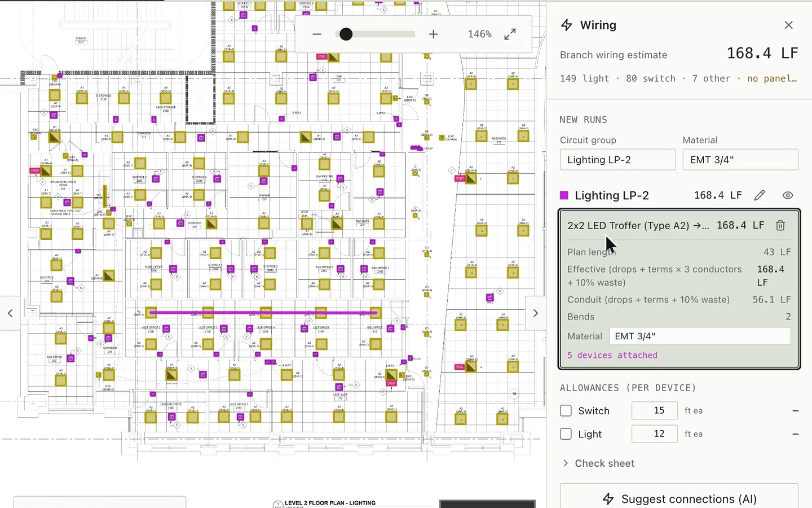Edit the Switch allowance value 15
Screen dimensions: 812x508
655,410
